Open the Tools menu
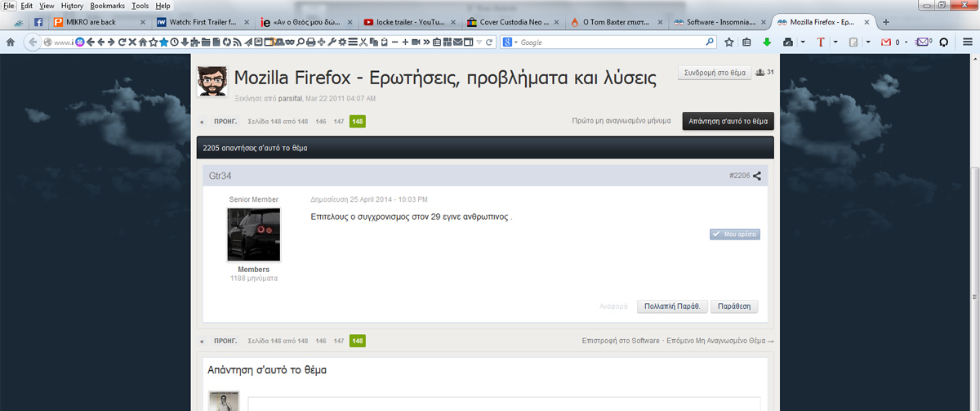 (x=140, y=6)
